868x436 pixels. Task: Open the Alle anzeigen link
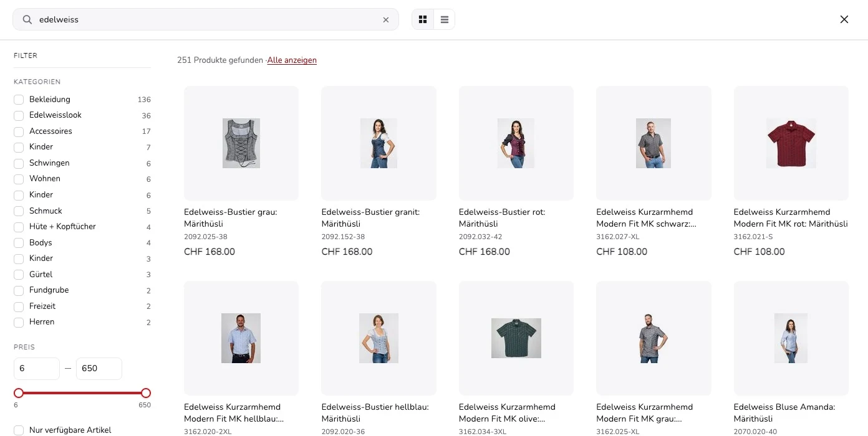(292, 60)
